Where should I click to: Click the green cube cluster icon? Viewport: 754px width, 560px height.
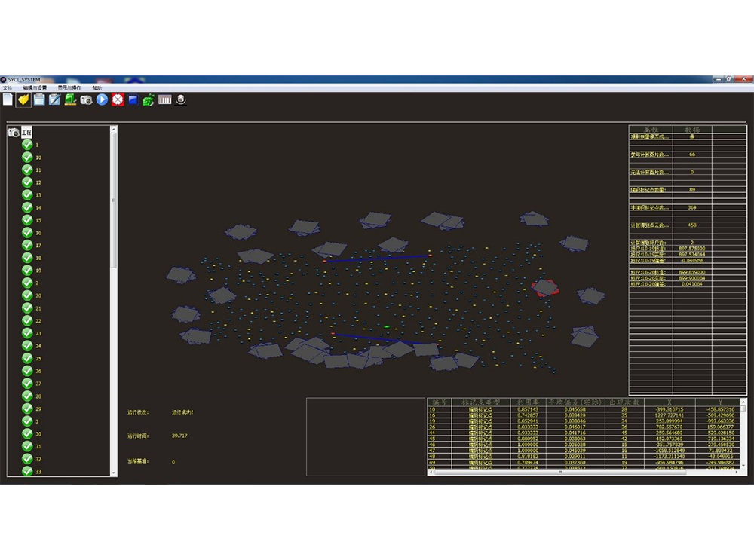(149, 99)
